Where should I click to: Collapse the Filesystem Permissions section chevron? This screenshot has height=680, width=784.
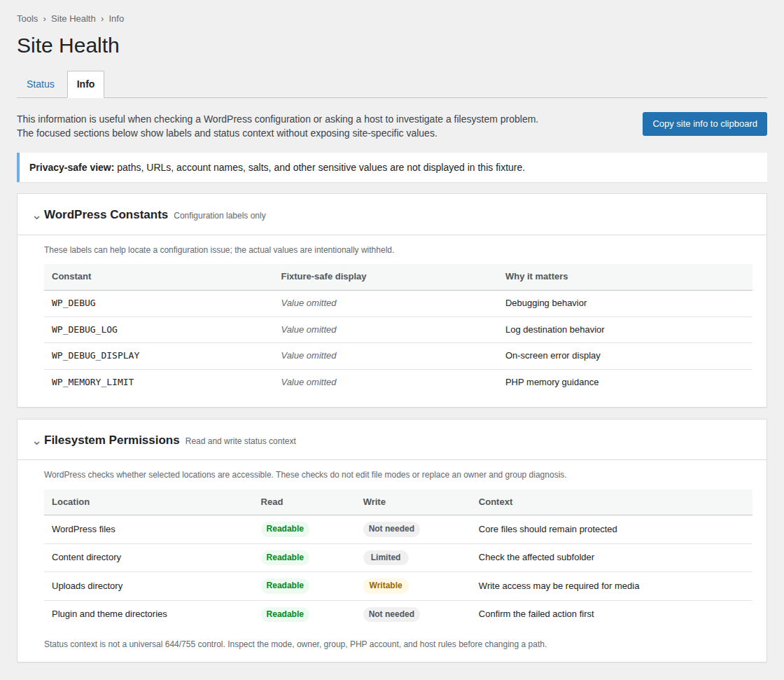(36, 443)
